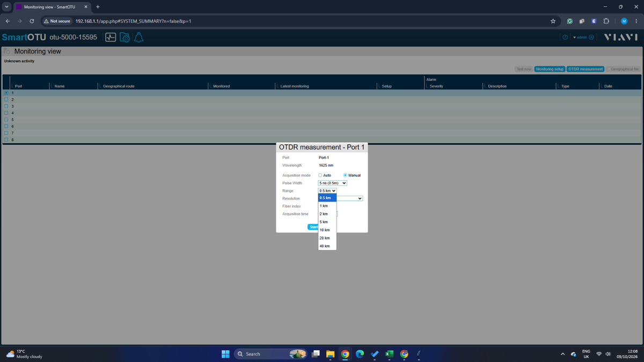Click the browser reload button
The height and width of the screenshot is (362, 644).
tap(32, 21)
